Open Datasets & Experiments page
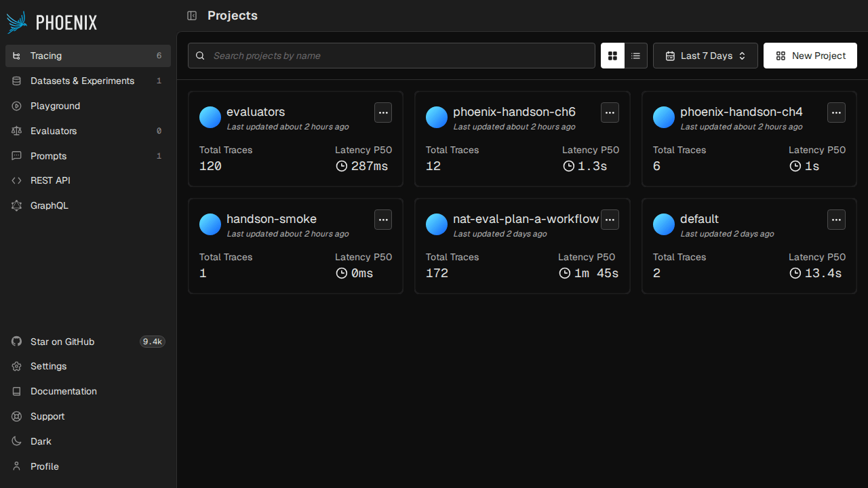This screenshot has height=488, width=868. 88,81
